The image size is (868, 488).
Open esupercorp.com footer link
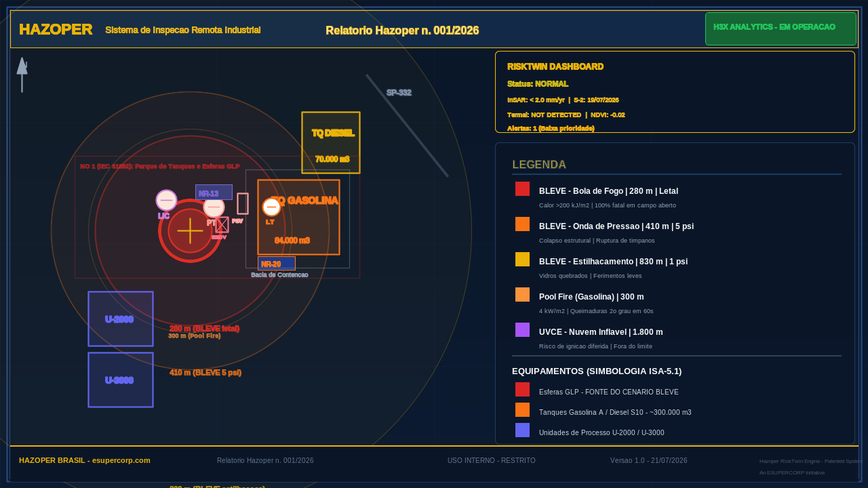121,460
